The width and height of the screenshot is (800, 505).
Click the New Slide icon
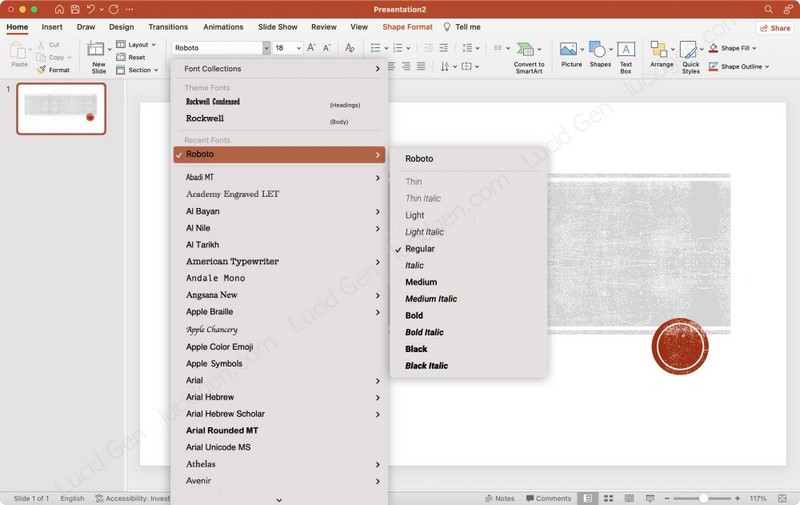pyautogui.click(x=97, y=50)
